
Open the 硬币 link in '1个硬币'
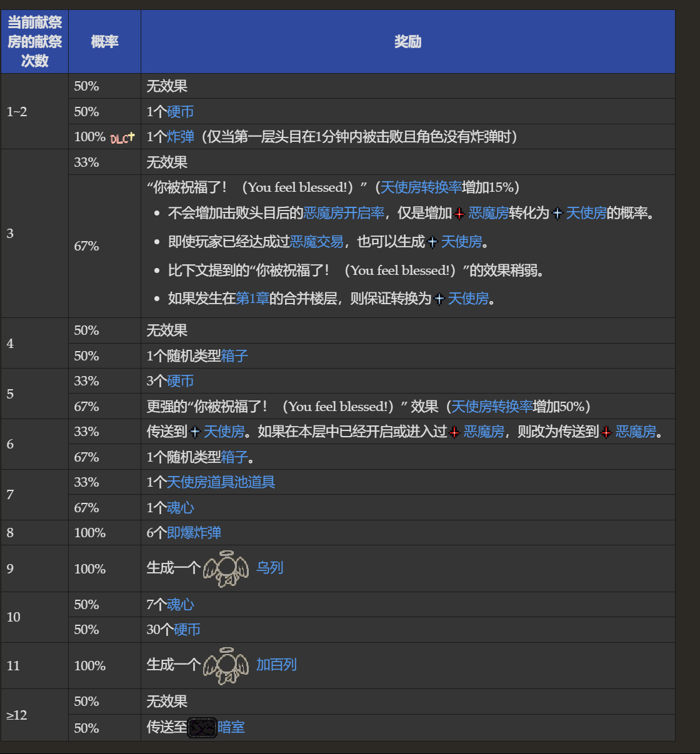180,112
